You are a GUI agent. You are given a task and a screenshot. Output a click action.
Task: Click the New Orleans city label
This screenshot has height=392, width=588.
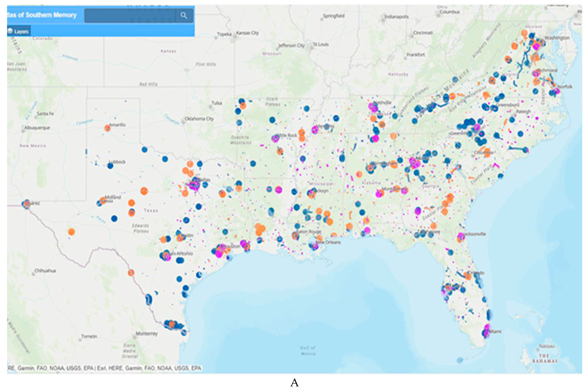click(x=328, y=242)
